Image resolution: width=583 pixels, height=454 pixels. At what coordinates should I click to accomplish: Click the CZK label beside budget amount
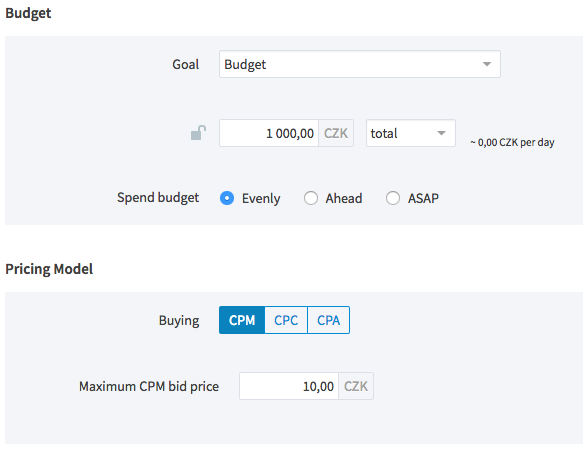coord(336,133)
